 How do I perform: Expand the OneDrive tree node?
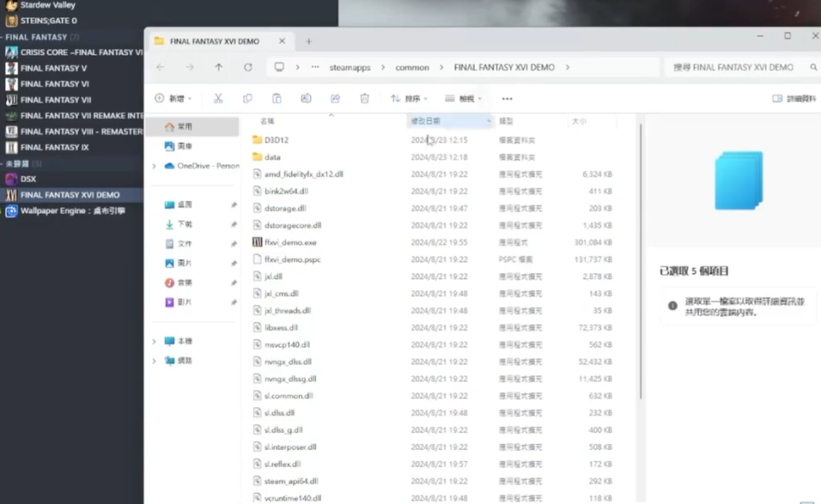(154, 166)
